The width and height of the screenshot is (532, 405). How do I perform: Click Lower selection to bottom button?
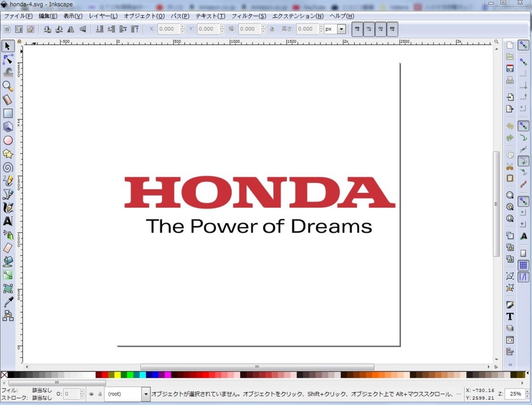[x=99, y=29]
